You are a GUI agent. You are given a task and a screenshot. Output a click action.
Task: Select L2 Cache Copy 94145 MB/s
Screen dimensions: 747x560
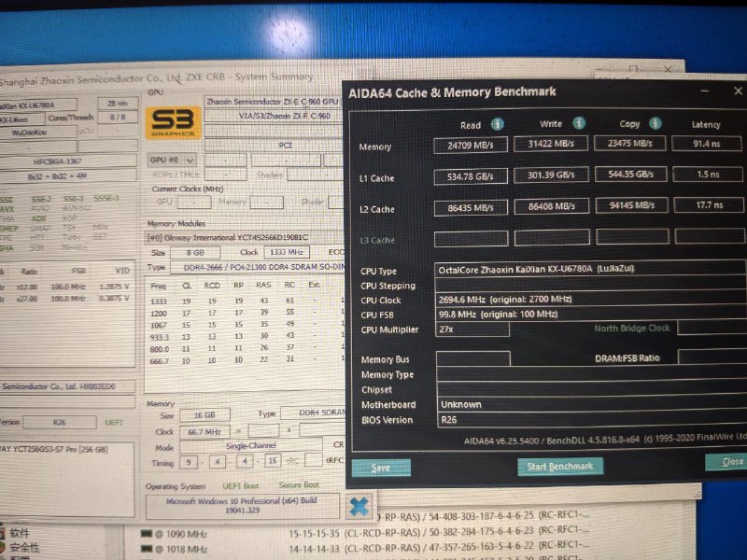(x=632, y=205)
